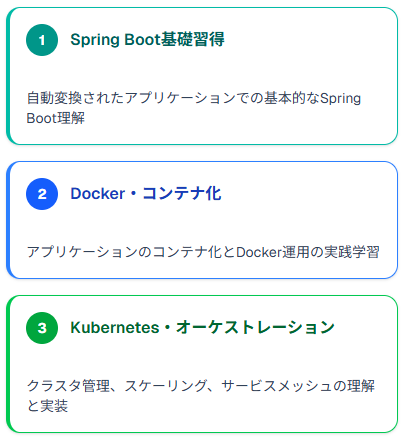
Task: Open the Kubernetes・オーケストレーション heading
Action: 202,328
